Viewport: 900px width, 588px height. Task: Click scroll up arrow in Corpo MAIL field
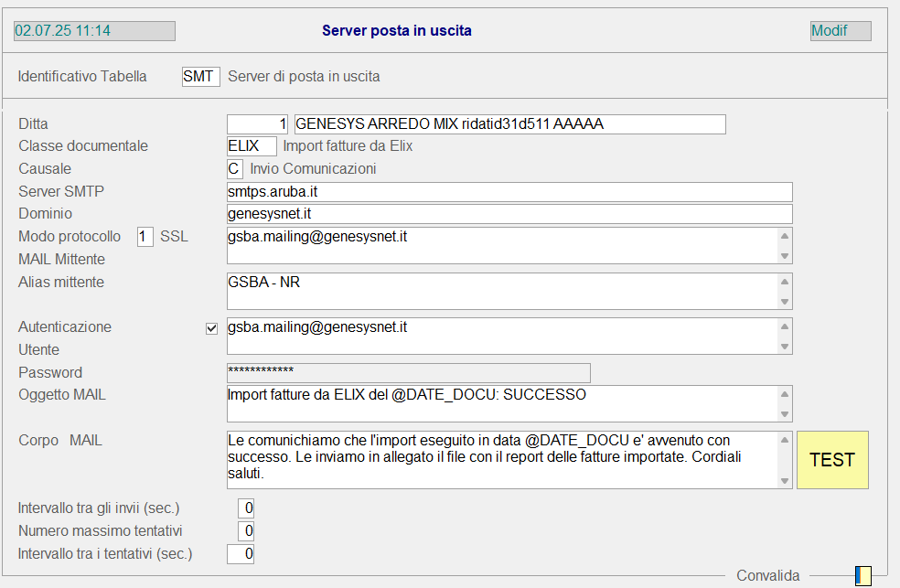point(784,440)
